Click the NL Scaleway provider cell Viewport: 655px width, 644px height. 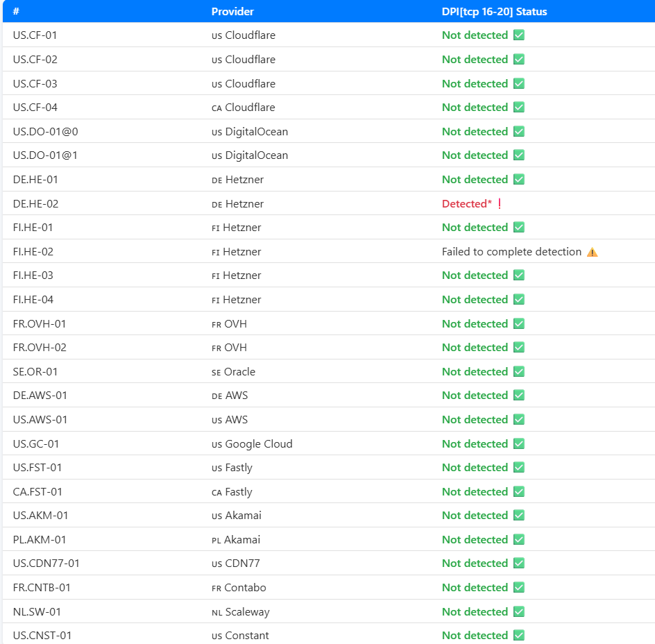pyautogui.click(x=240, y=612)
